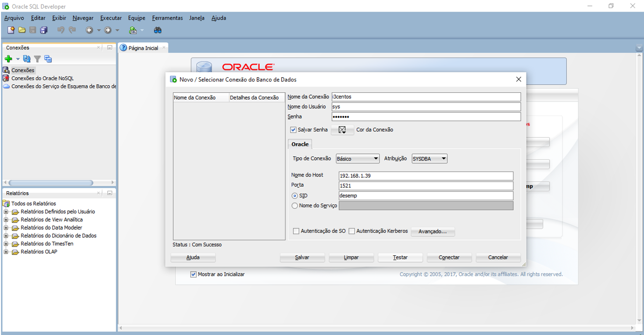644x335 pixels.
Task: Click the New document toolbar icon
Action: 11,30
